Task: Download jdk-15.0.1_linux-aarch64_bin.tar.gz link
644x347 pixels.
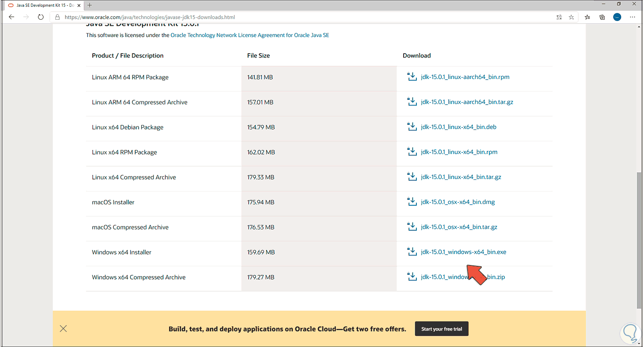Action: pyautogui.click(x=467, y=102)
